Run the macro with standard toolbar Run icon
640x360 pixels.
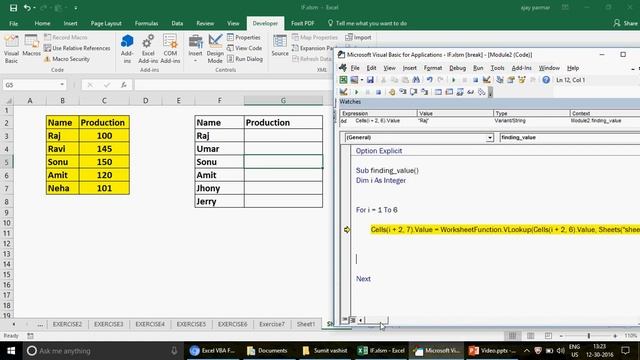[x=453, y=80]
